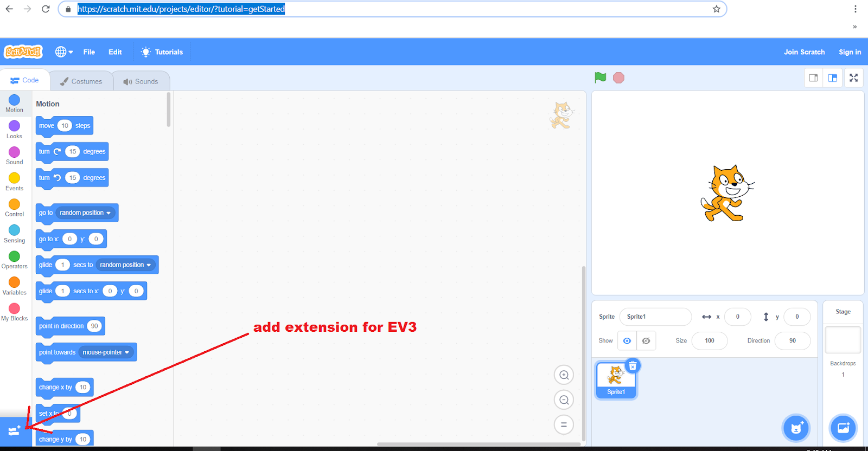Click the move 10 steps block
This screenshot has width=868, height=451.
click(64, 126)
